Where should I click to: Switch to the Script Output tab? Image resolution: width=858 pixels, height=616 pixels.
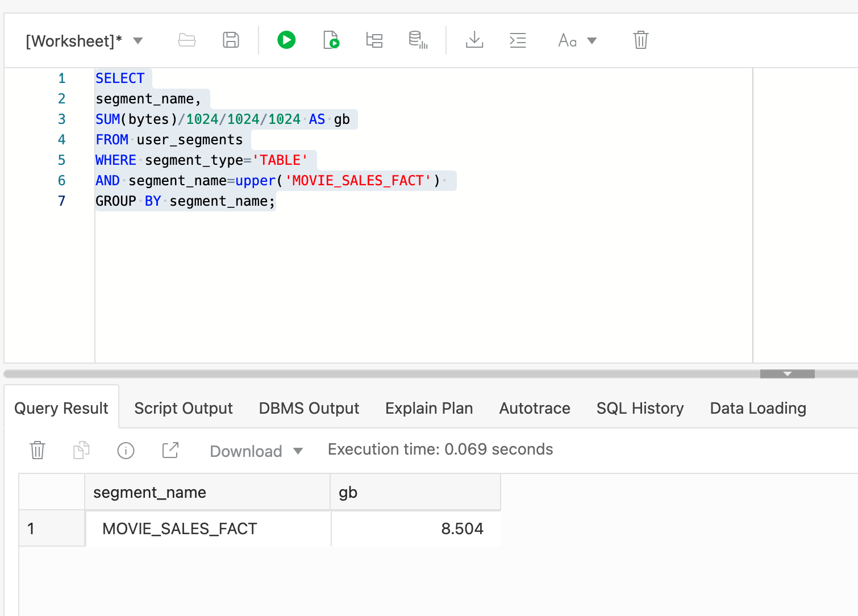(183, 408)
